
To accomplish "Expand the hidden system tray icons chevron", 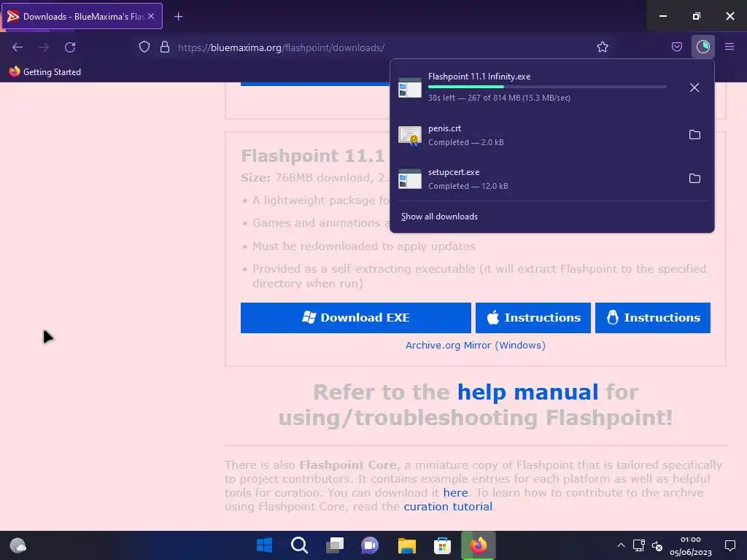I will coord(621,545).
